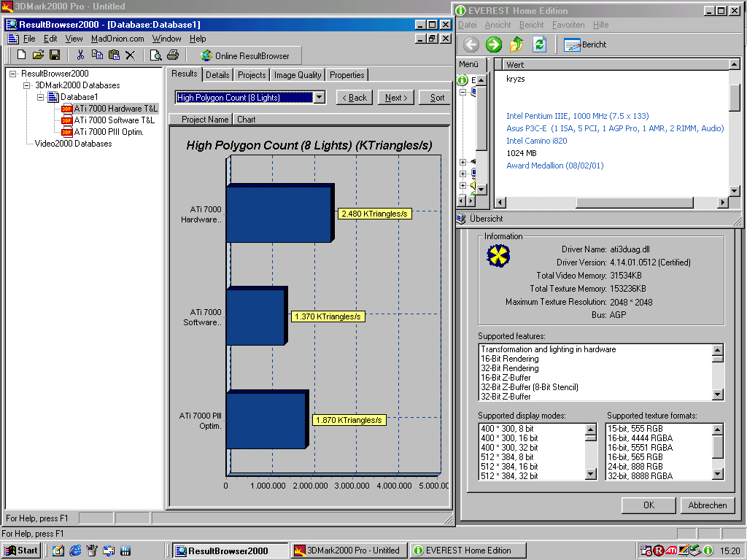Image resolution: width=747 pixels, height=560 pixels.
Task: Open the Asus P3C-E motherboard link
Action: (x=615, y=128)
